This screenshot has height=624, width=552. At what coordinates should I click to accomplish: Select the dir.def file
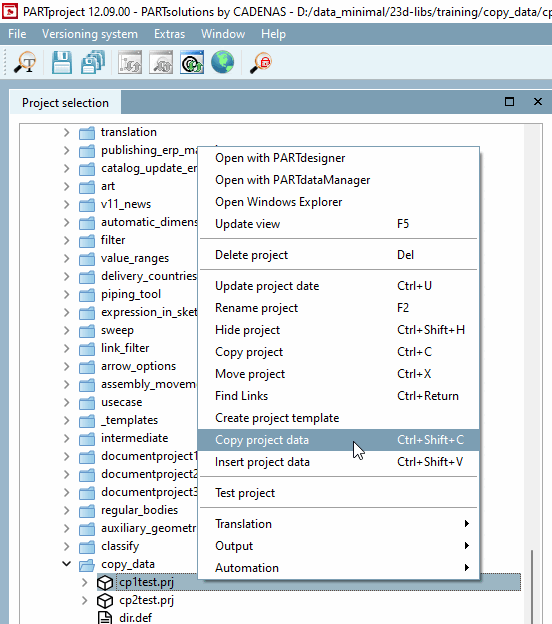135,618
